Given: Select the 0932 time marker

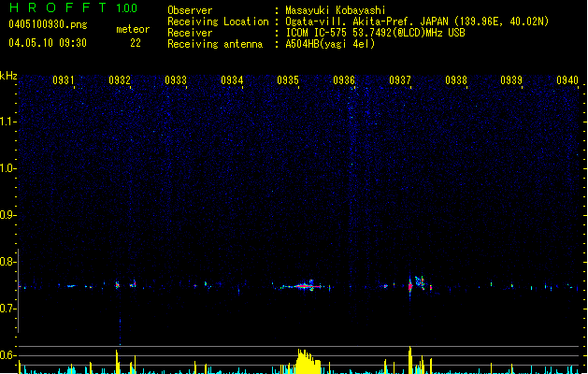Looking at the screenshot, I should [x=120, y=80].
